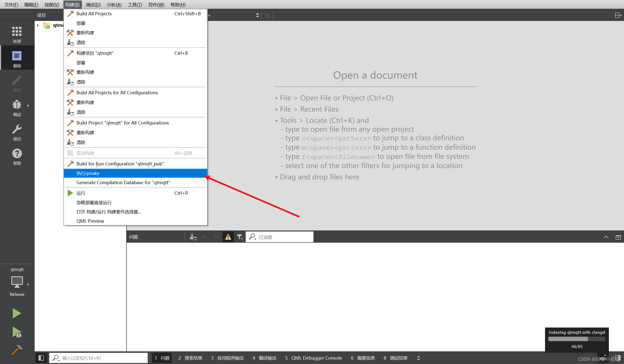Select Generate Compilation Database for "qtmqtt"
Image resolution: width=624 pixels, height=364 pixels.
pyautogui.click(x=135, y=182)
